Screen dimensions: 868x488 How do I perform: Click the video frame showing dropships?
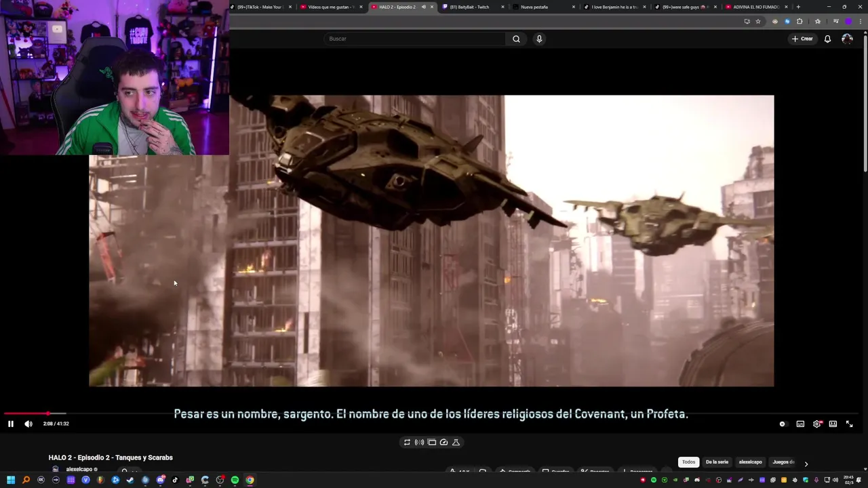pyautogui.click(x=431, y=241)
